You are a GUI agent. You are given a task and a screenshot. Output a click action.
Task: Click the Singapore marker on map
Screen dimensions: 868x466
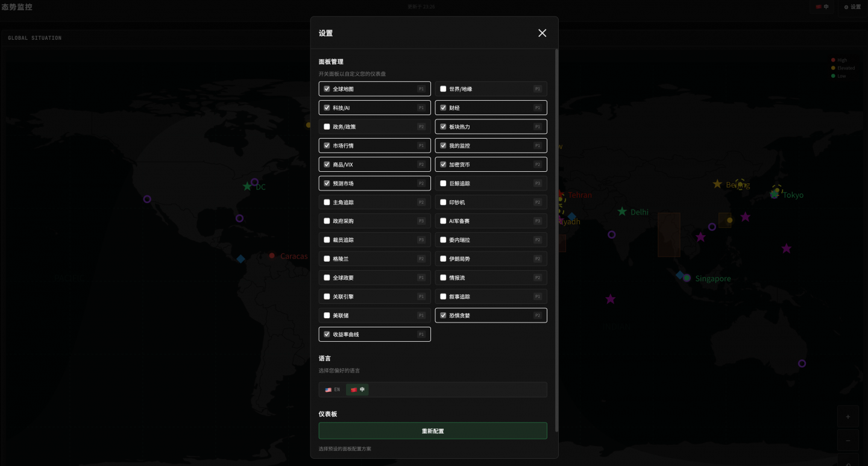687,278
